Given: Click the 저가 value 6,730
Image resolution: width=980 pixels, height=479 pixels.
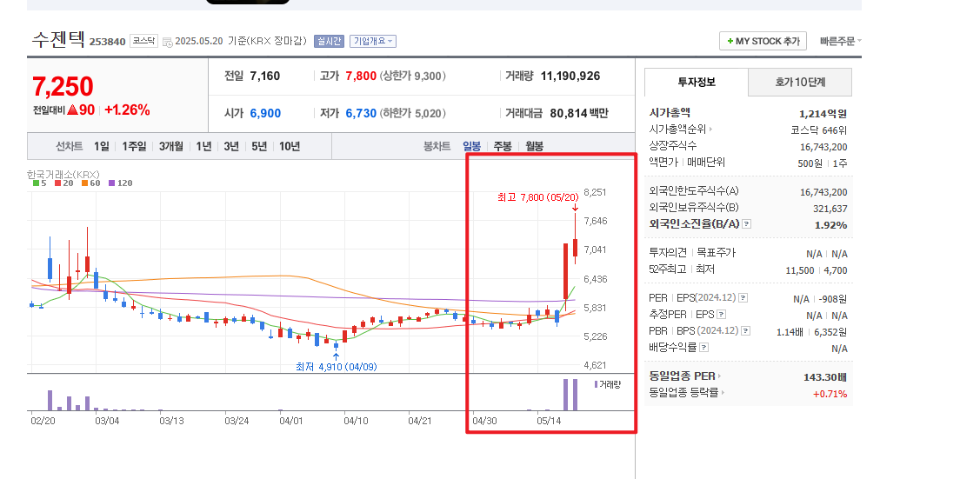Looking at the screenshot, I should point(361,114).
